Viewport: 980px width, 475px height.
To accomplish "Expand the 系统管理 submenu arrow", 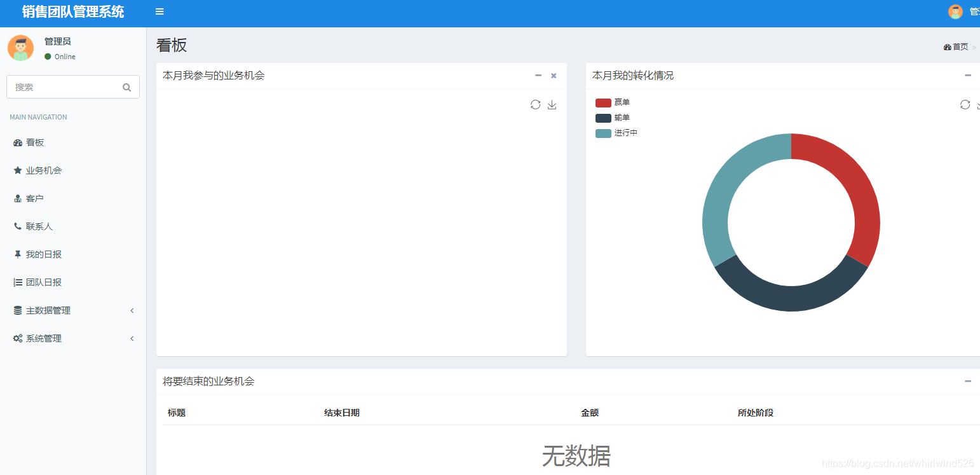I will pos(132,338).
